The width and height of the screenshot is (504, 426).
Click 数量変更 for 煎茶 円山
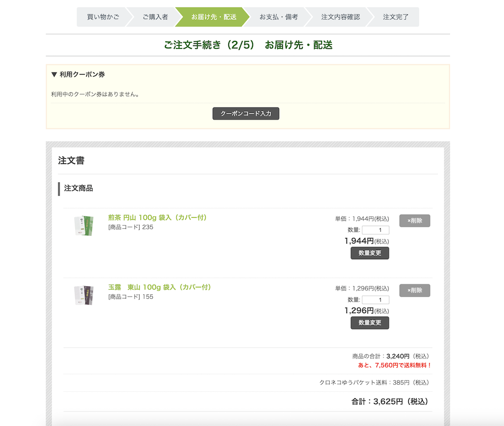(x=370, y=253)
